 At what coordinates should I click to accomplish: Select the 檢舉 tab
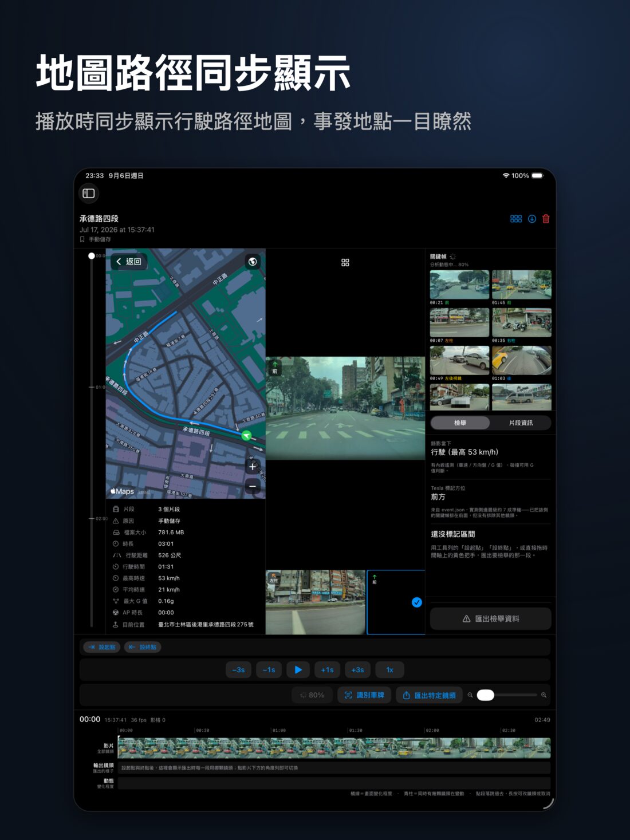click(460, 423)
